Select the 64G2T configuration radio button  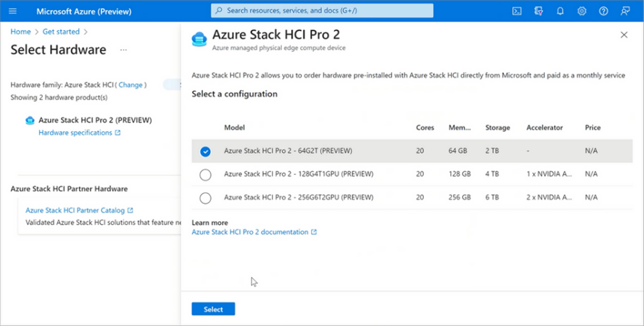(205, 151)
